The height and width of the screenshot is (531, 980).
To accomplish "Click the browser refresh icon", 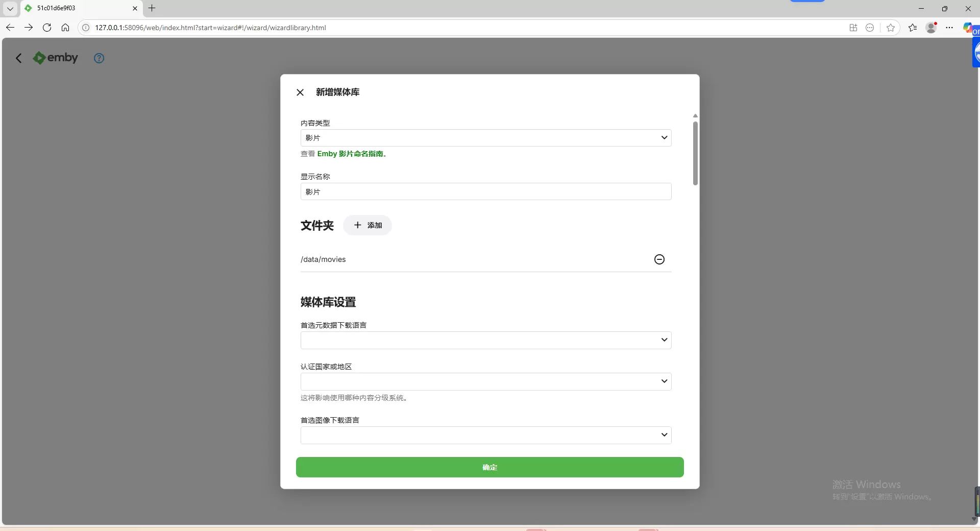I will coord(47,28).
